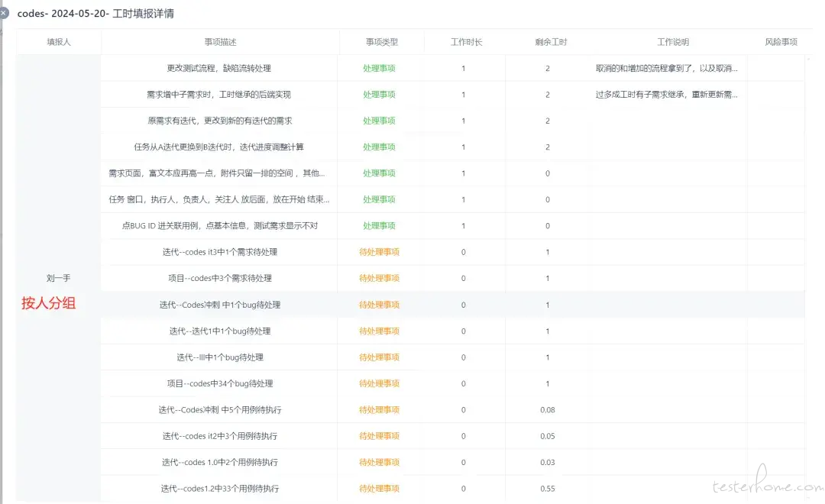Select row 迭代--Codes冲刺 中1个bug待处理

pos(452,305)
